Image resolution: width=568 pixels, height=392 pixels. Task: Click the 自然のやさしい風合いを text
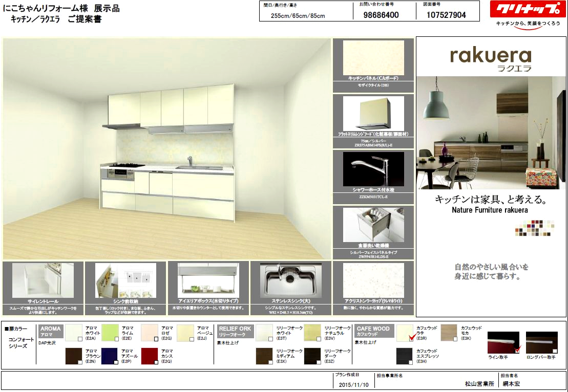click(492, 267)
